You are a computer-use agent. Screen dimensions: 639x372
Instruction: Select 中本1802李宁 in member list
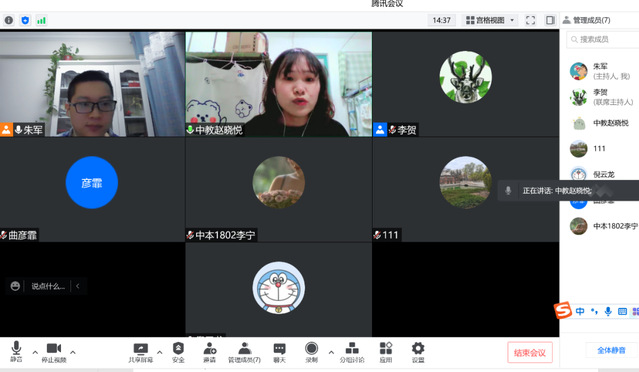pyautogui.click(x=603, y=226)
